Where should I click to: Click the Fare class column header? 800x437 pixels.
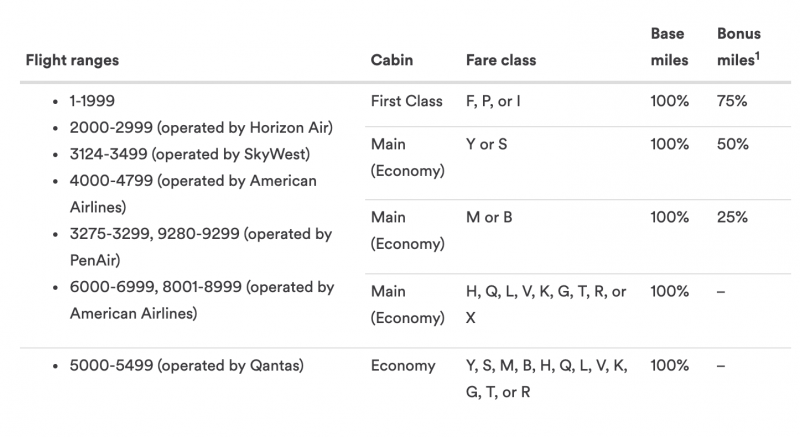point(501,60)
